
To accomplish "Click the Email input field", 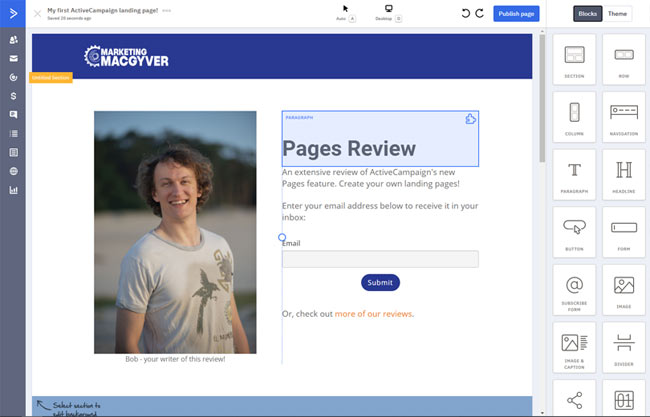I will (380, 259).
